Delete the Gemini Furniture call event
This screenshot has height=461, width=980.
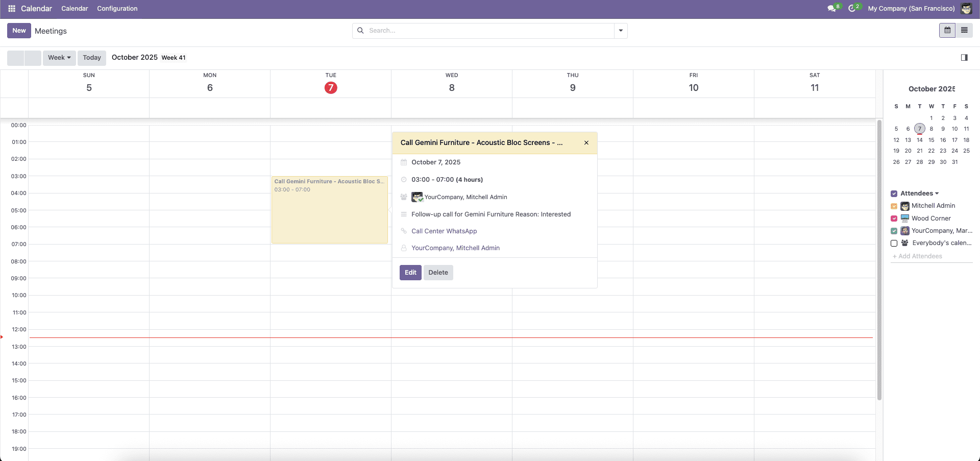point(438,273)
